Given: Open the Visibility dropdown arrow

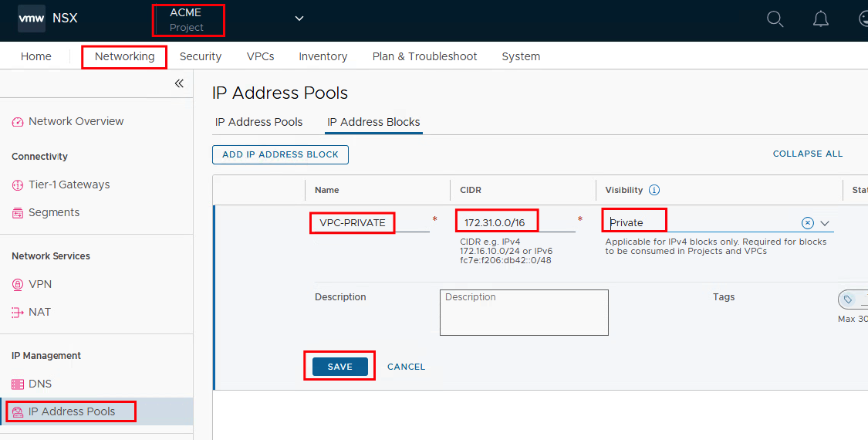Looking at the screenshot, I should pos(825,223).
